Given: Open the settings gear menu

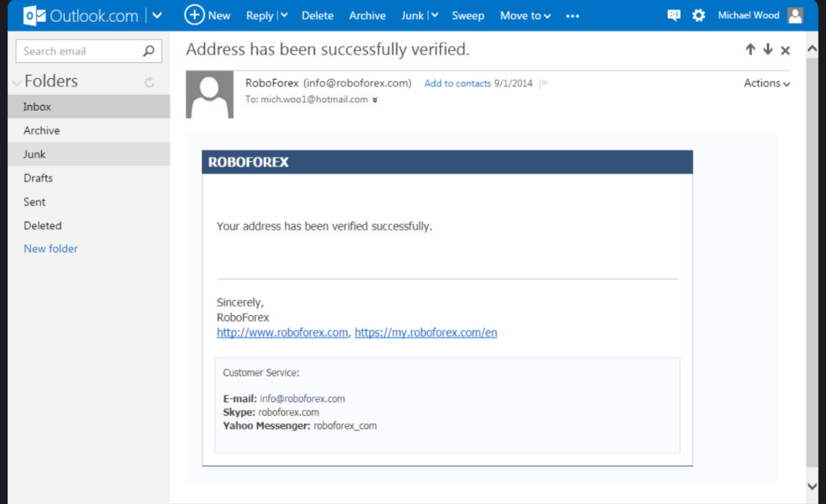Looking at the screenshot, I should coord(698,15).
